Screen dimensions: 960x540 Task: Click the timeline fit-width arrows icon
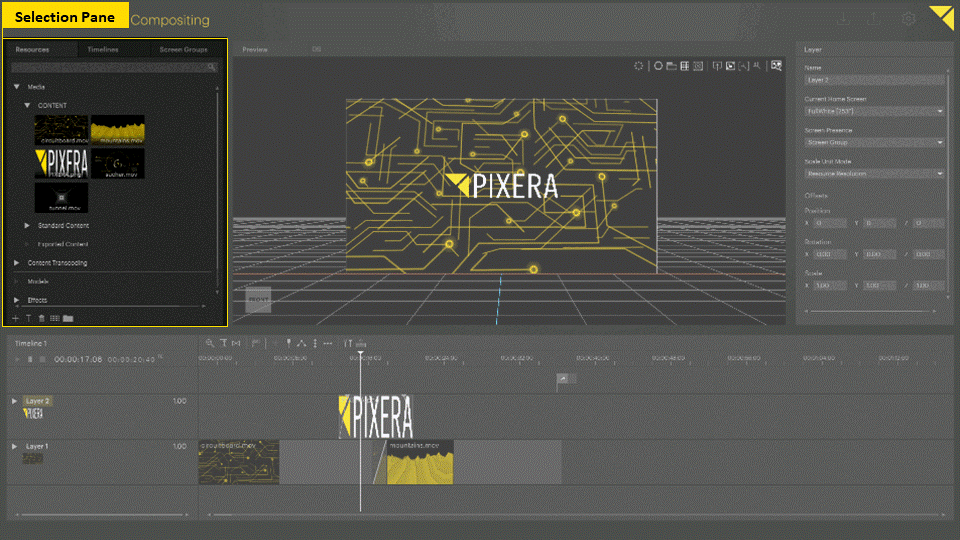236,343
